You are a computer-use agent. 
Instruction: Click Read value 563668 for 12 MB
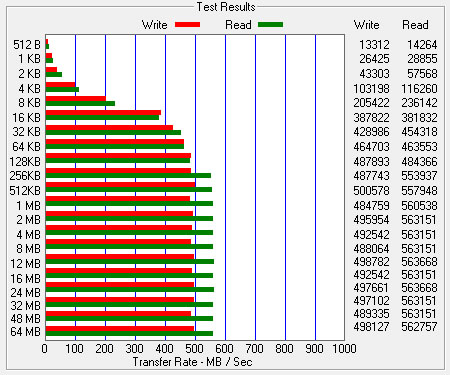pyautogui.click(x=419, y=262)
